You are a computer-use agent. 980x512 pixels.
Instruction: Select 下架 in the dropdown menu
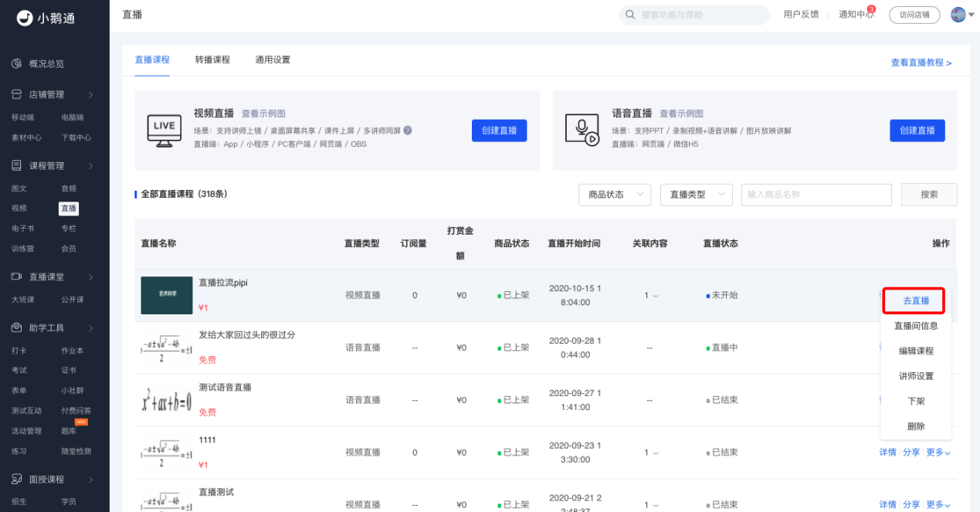[916, 402]
